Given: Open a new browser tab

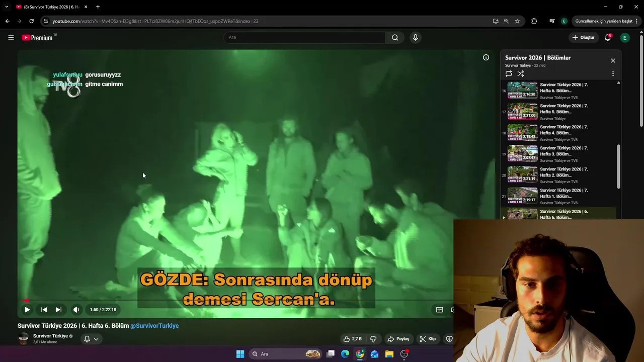Looking at the screenshot, I should click(x=98, y=7).
